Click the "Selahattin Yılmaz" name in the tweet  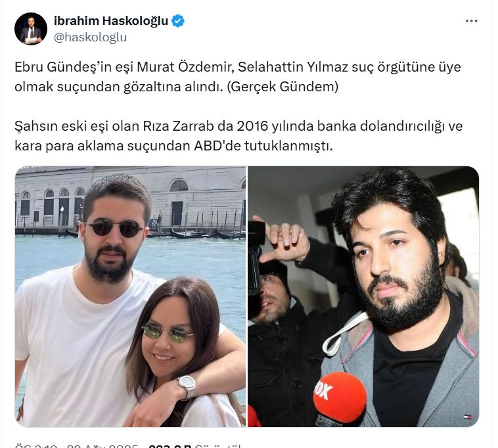pyautogui.click(x=293, y=67)
